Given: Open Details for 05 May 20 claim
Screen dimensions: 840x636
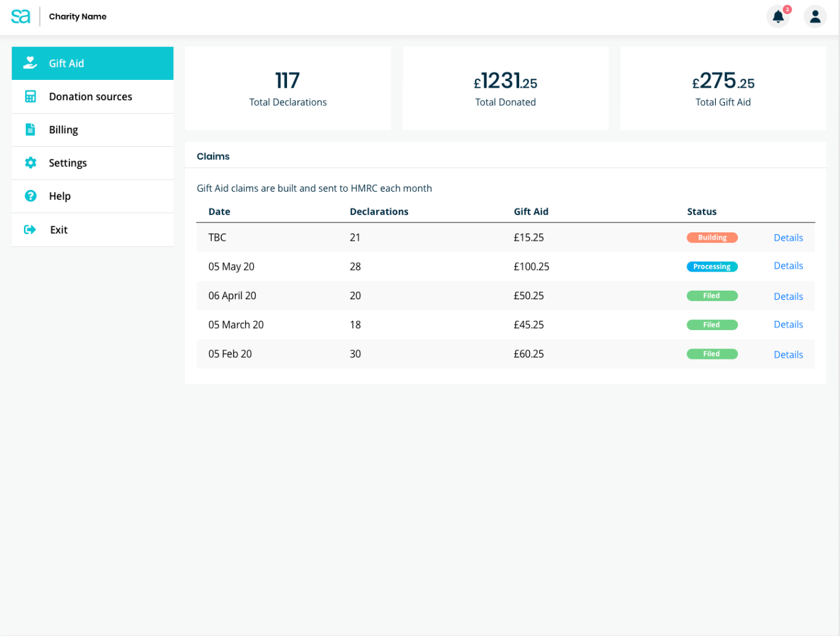Looking at the screenshot, I should point(788,266).
